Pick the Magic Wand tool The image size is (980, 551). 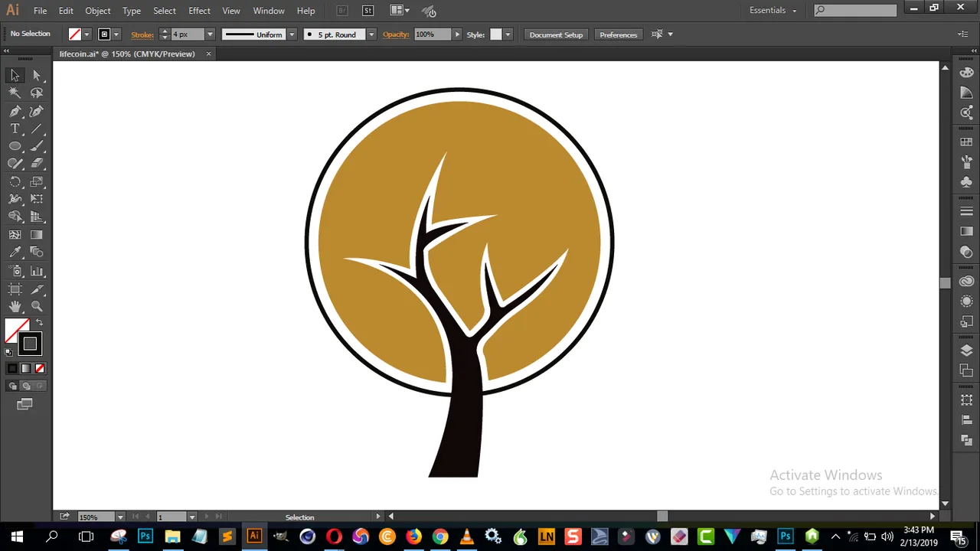[15, 93]
